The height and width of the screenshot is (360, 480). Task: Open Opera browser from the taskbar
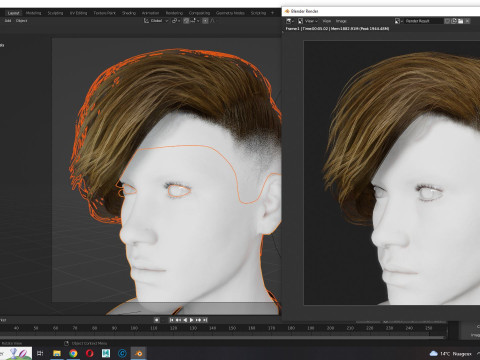click(x=89, y=353)
